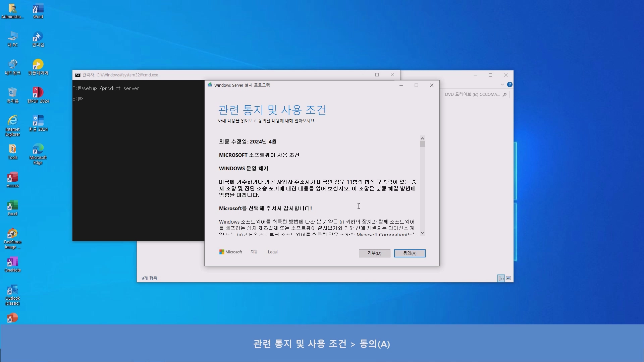Expand the Explorer ribbon chevron

point(502,84)
